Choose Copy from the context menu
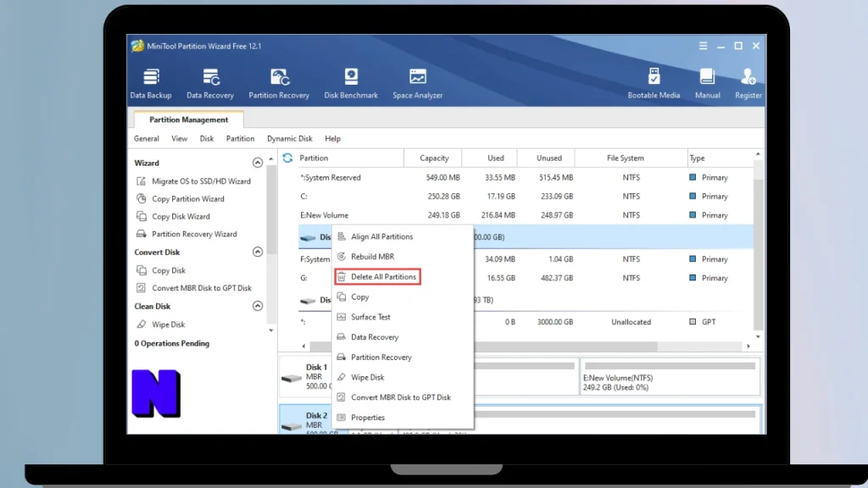 [403, 297]
